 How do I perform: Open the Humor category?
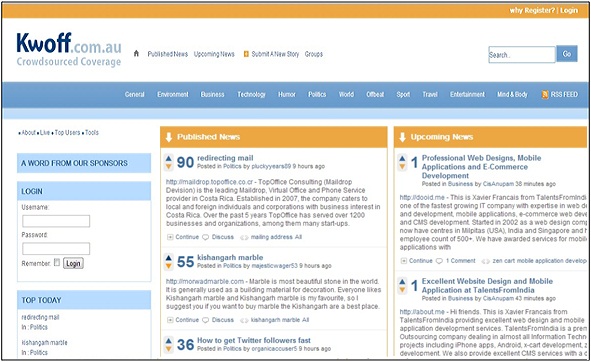click(x=287, y=95)
